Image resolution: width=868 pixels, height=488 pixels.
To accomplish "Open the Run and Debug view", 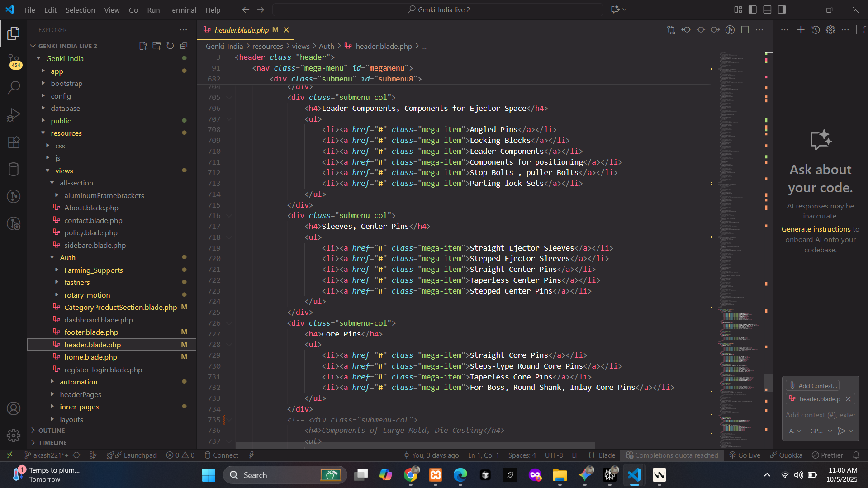I will 14,115.
